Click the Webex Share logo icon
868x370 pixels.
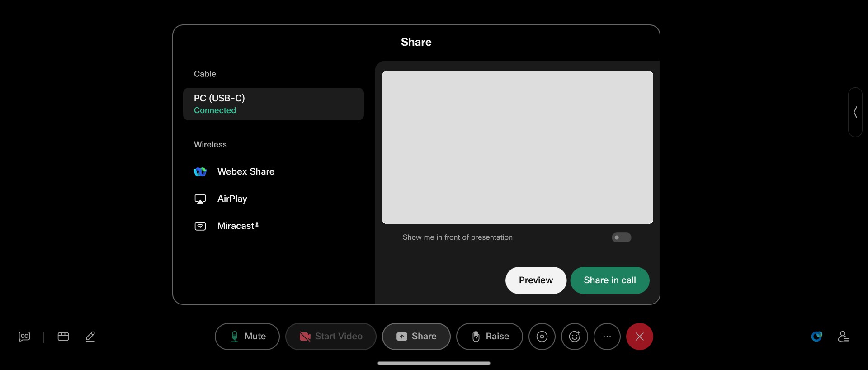pos(200,172)
